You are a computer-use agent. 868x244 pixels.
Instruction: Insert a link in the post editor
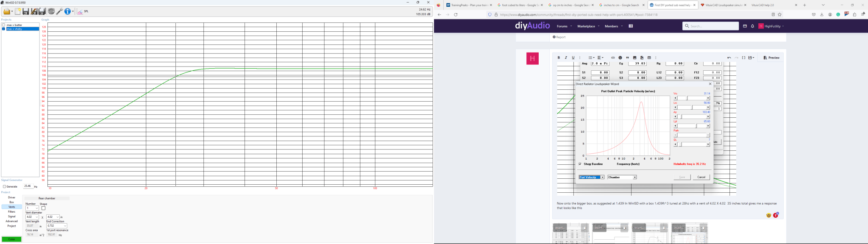point(613,58)
